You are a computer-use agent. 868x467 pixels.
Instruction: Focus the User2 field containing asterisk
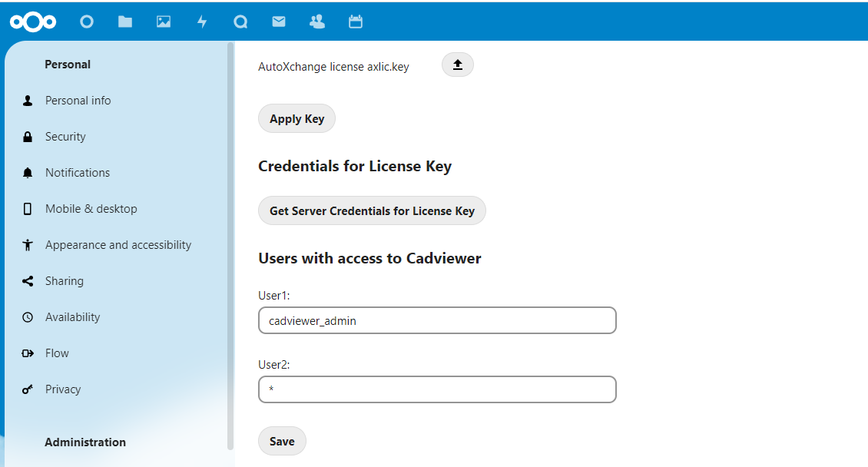(x=437, y=389)
